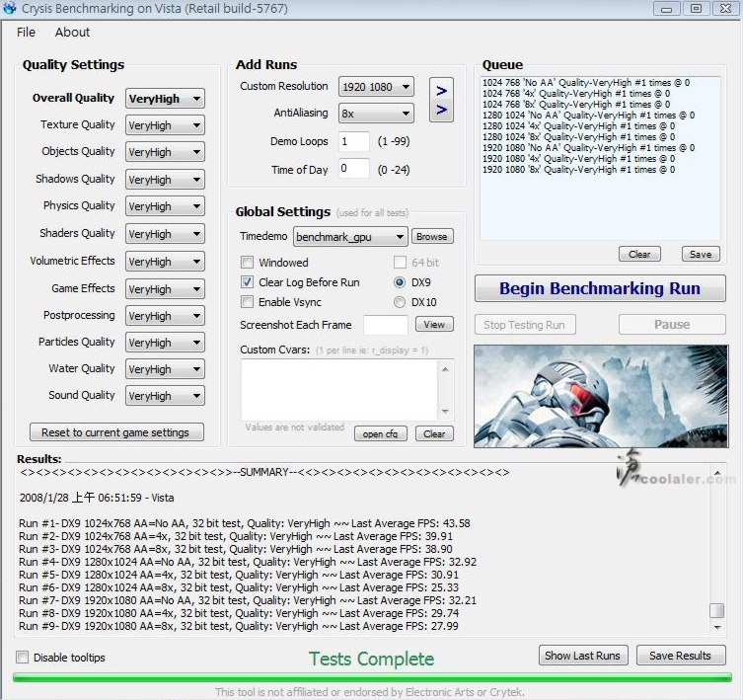The height and width of the screenshot is (700, 743).
Task: Click the Demo Loops input field
Action: pyautogui.click(x=354, y=141)
